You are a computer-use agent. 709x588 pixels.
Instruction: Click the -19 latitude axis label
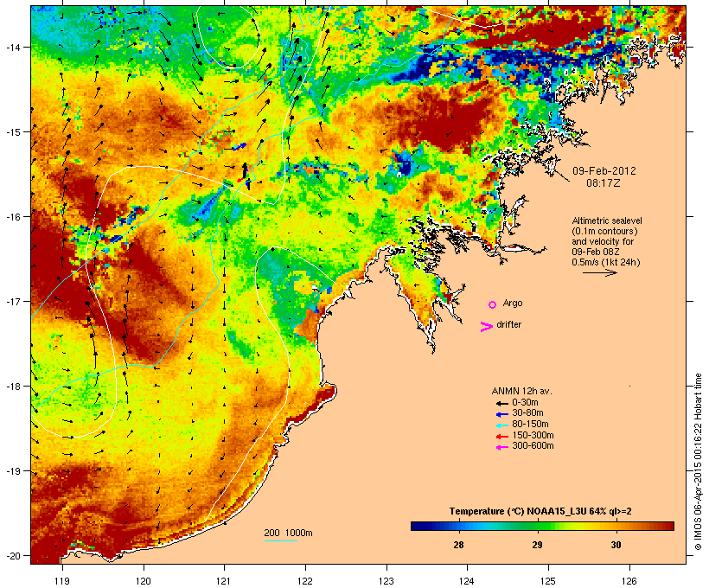(13, 471)
